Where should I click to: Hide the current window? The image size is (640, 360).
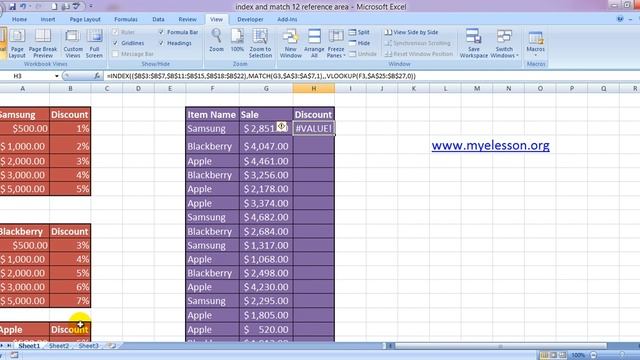click(x=360, y=43)
